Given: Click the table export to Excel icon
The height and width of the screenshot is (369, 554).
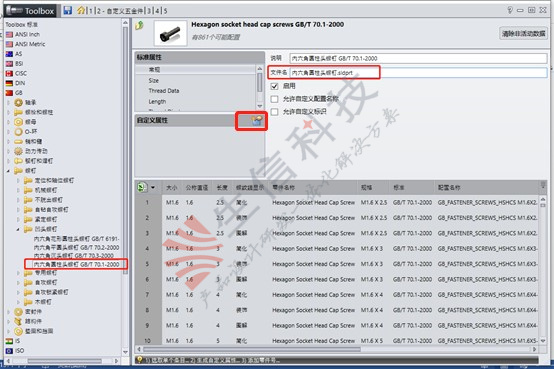Looking at the screenshot, I should pos(142,187).
